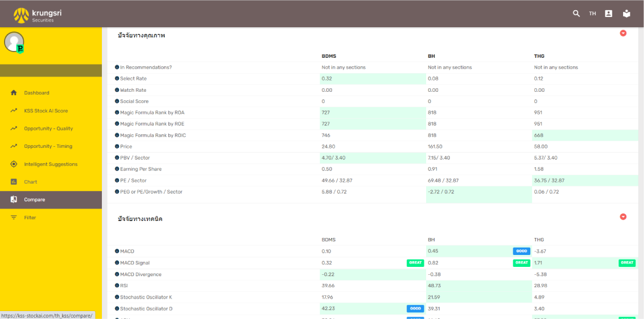644x319 pixels.
Task: Click BH price value 161.50
Action: [436, 146]
